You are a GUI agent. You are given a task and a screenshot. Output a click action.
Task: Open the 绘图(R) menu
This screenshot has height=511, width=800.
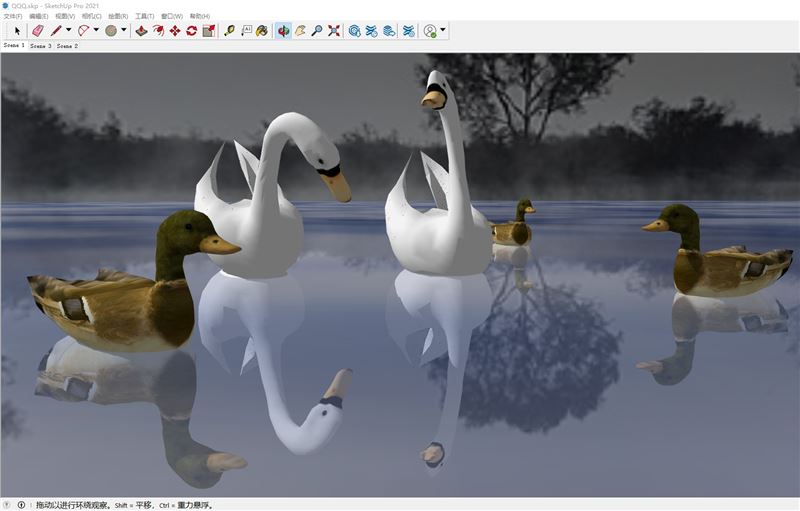pyautogui.click(x=118, y=16)
